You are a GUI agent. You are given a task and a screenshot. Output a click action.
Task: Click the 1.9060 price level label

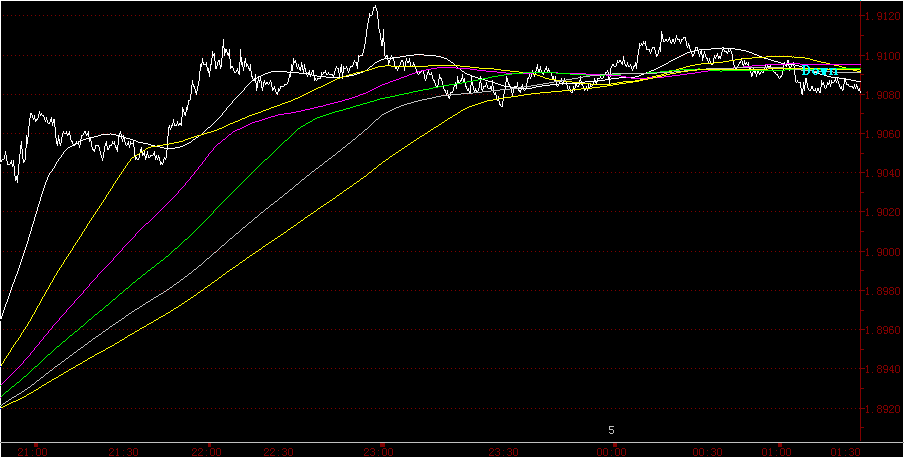tap(884, 134)
